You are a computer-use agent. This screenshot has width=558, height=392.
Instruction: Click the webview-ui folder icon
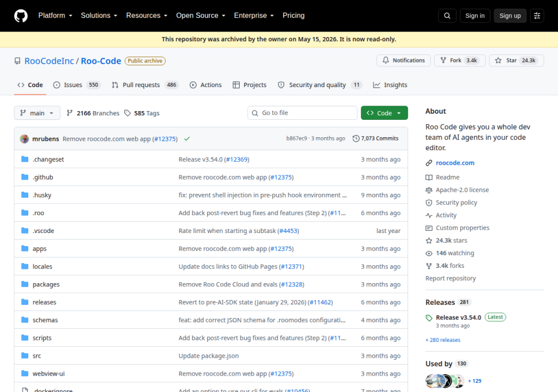point(25,373)
